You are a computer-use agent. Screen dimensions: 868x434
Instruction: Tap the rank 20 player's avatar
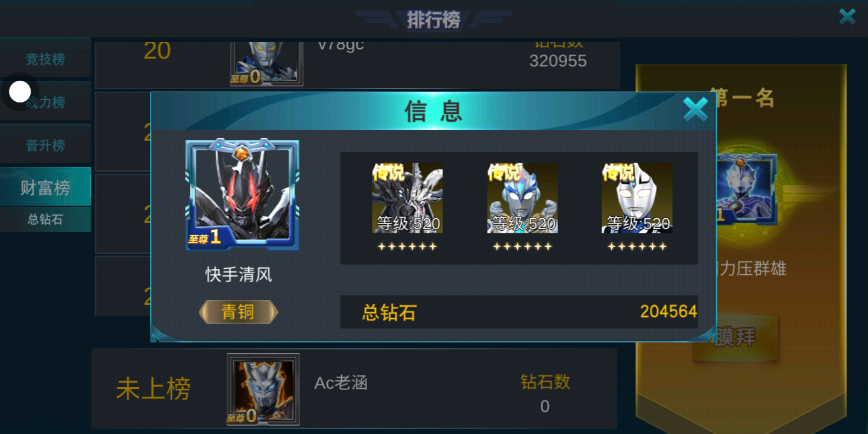coord(266,63)
